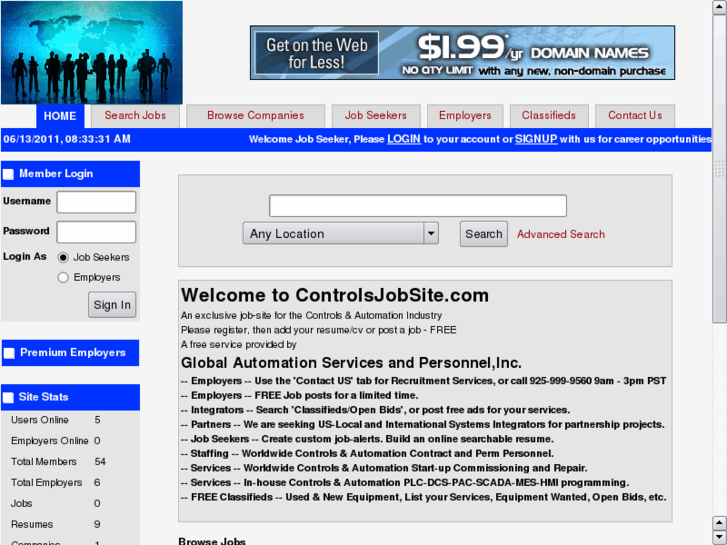
Task: Click the Search button
Action: (484, 234)
